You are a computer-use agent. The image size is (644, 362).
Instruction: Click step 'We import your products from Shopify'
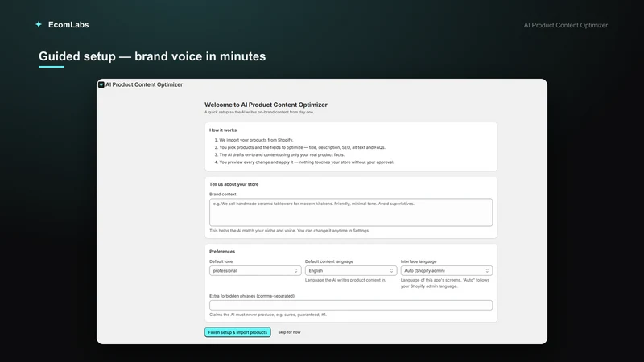point(256,140)
